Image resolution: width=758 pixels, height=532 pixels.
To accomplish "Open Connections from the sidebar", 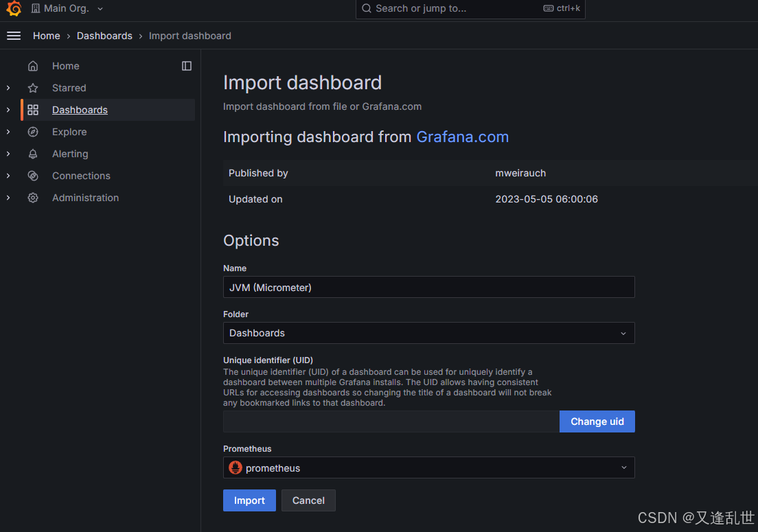I will pos(81,176).
